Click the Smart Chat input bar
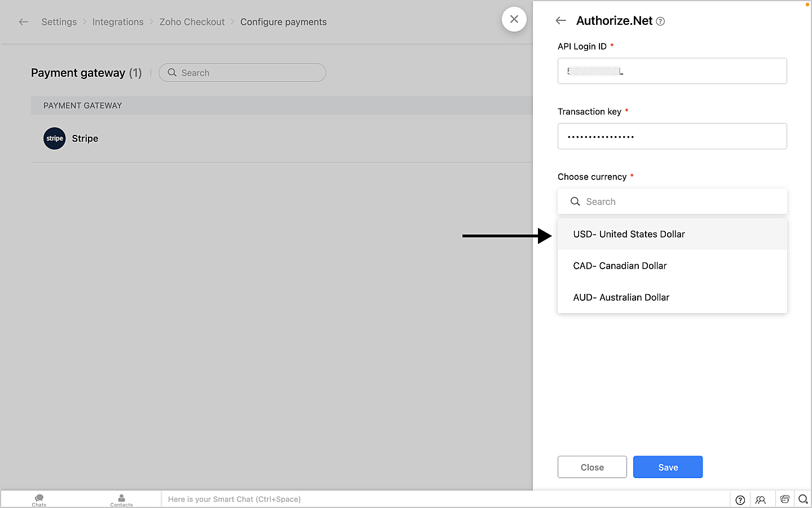Screen dimensions: 812x508 coord(445,499)
